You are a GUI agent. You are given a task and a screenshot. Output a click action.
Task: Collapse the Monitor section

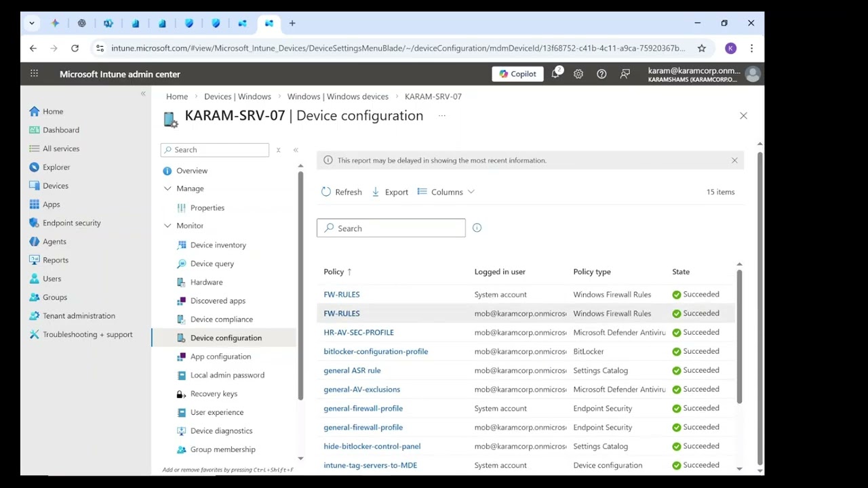click(x=167, y=226)
